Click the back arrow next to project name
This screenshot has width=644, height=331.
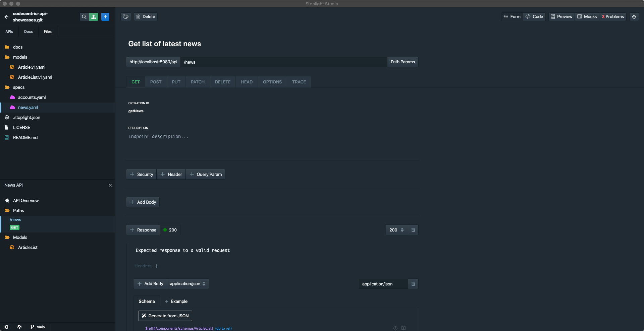(6, 17)
